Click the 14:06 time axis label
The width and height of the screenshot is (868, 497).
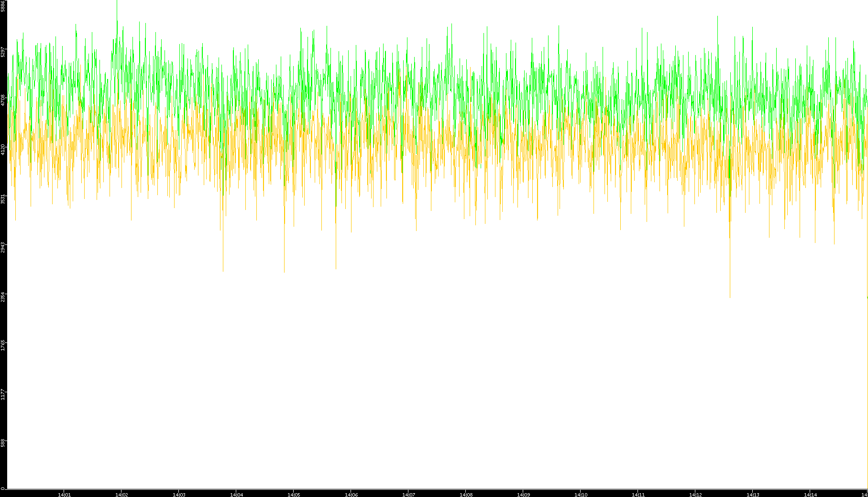pos(351,495)
